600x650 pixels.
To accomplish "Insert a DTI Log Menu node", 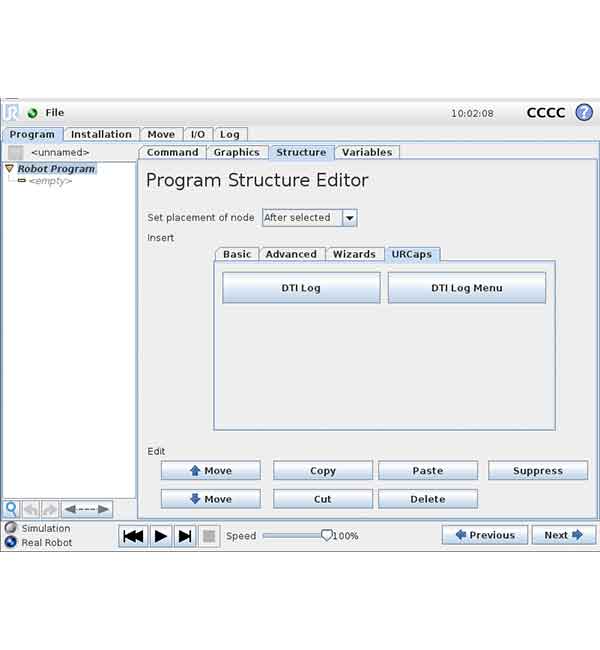I will [x=466, y=288].
